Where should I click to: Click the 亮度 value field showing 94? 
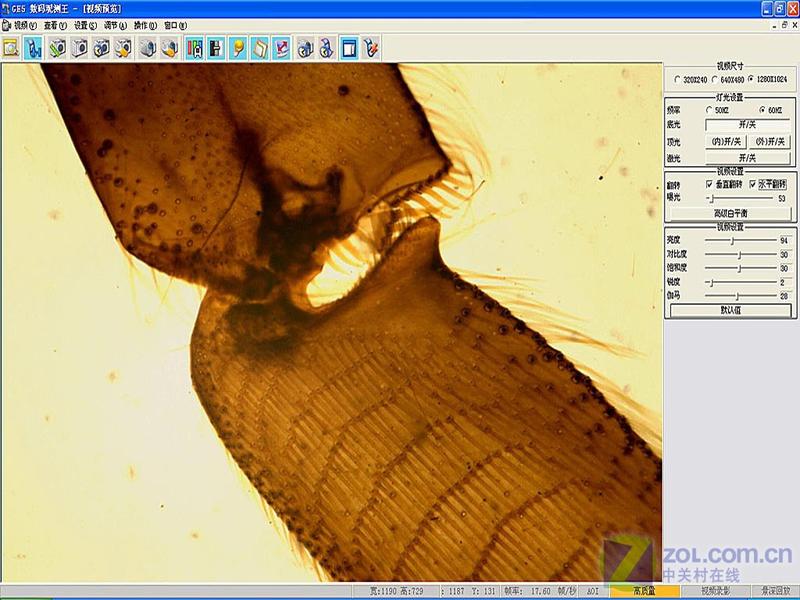point(785,240)
